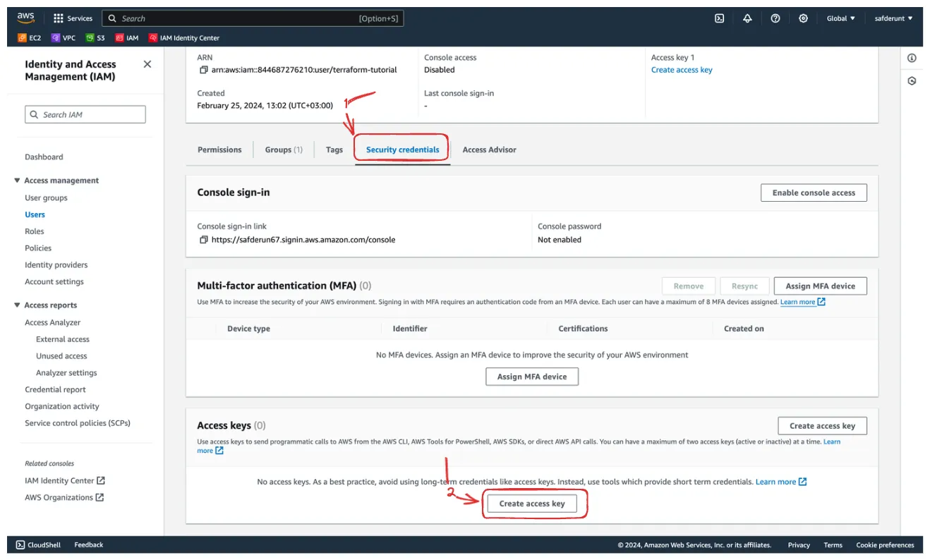Open Learn more link in MFA description

click(x=802, y=302)
